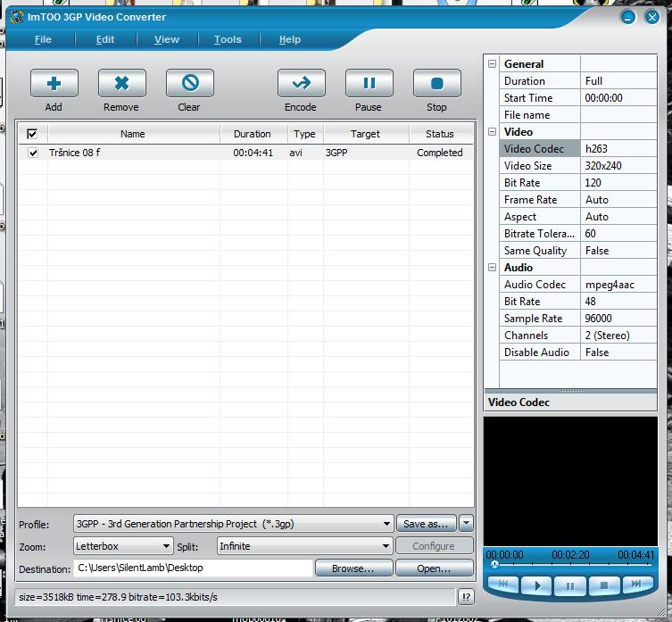Collapse the Video property group
Image resolution: width=672 pixels, height=622 pixels.
click(x=492, y=131)
